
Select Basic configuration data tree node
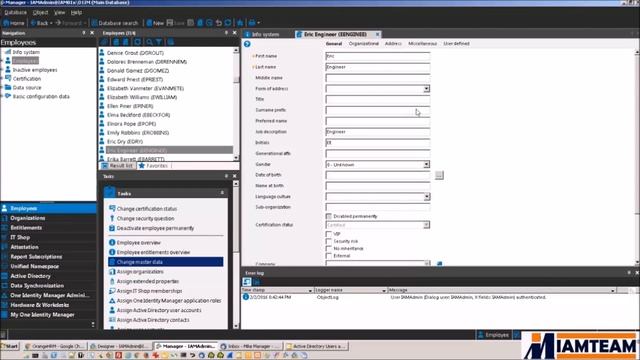click(41, 97)
